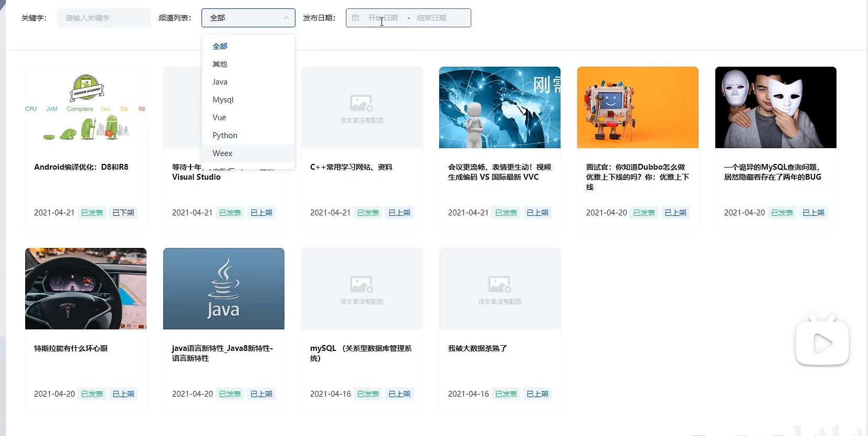The width and height of the screenshot is (868, 436).
Task: Click the 已上架 tag on the java语言新特性 card
Action: (261, 394)
